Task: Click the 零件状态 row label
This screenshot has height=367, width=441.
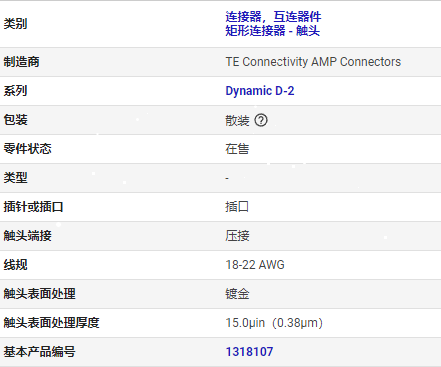Action: tap(27, 149)
